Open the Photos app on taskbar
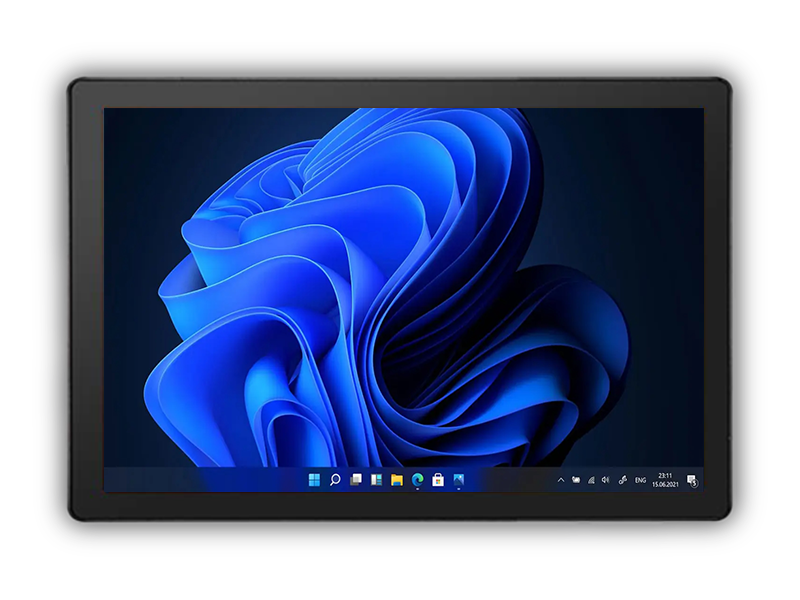The height and width of the screenshot is (600, 800). pos(459,480)
